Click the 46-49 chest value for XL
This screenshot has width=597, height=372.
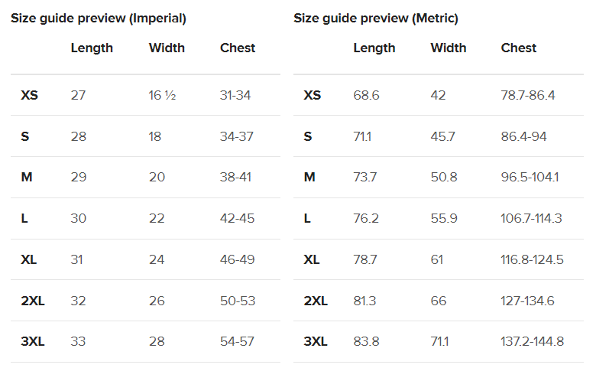point(237,260)
